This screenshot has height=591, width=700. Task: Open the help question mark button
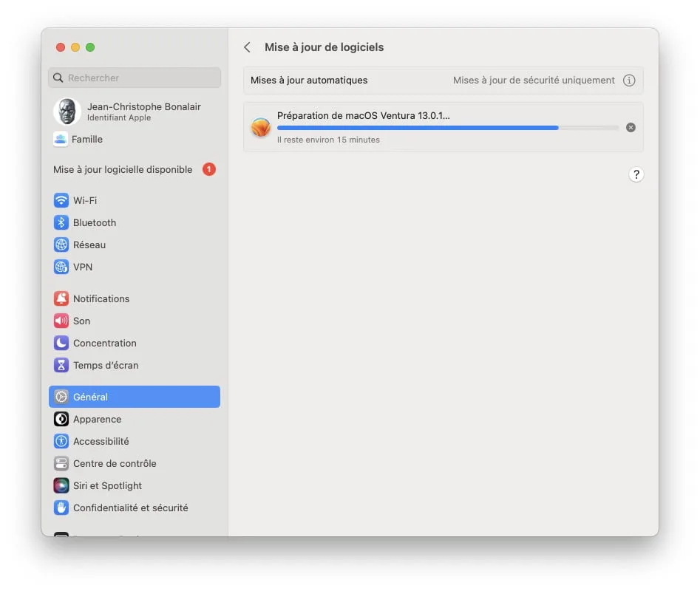coord(636,174)
